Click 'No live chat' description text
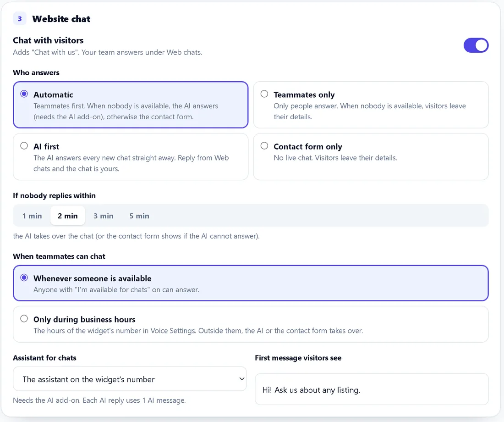The image size is (504, 422). (x=335, y=158)
